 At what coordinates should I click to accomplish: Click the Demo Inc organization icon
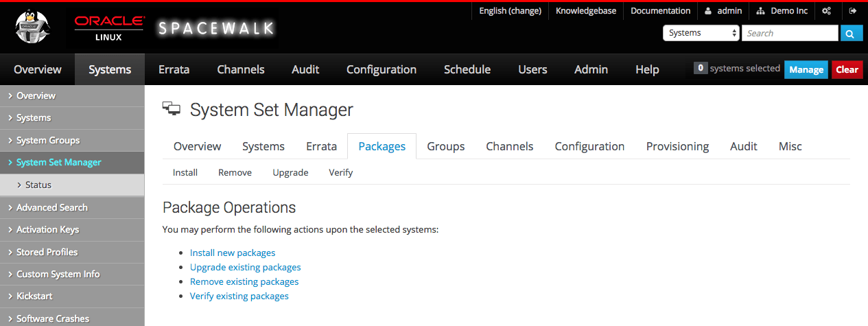click(x=760, y=11)
